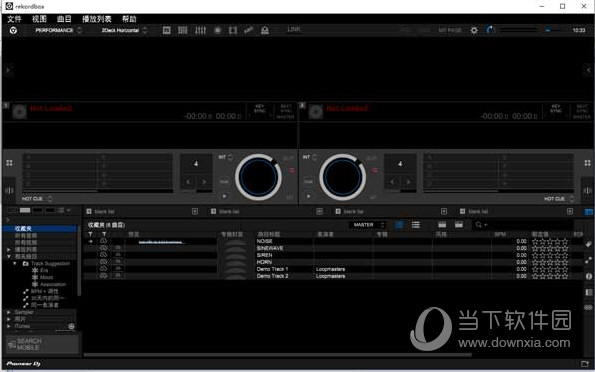Double the deck 1 loop with right arrow
This screenshot has width=595, height=372.
204,182
